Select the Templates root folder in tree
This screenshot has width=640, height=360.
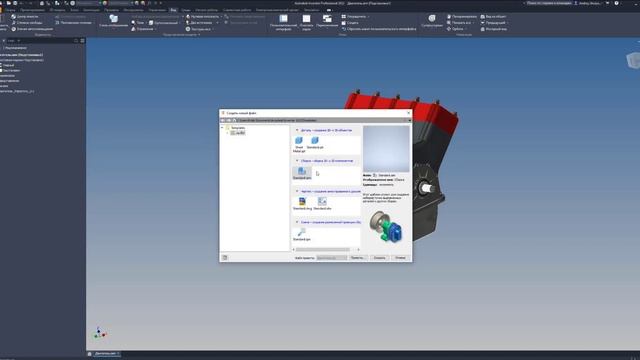click(x=236, y=128)
